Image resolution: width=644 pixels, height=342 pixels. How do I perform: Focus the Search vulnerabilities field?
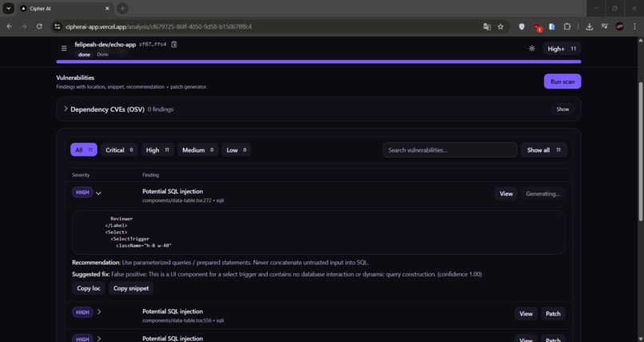point(450,150)
